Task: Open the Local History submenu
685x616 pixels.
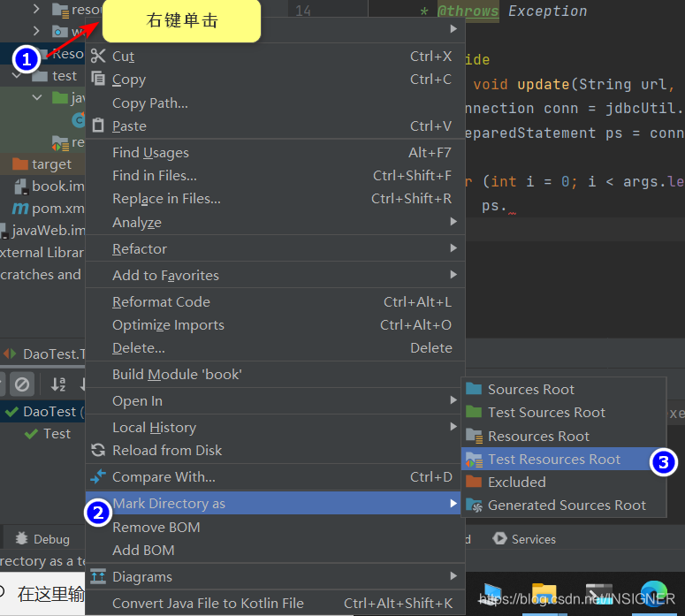Action: click(x=275, y=427)
